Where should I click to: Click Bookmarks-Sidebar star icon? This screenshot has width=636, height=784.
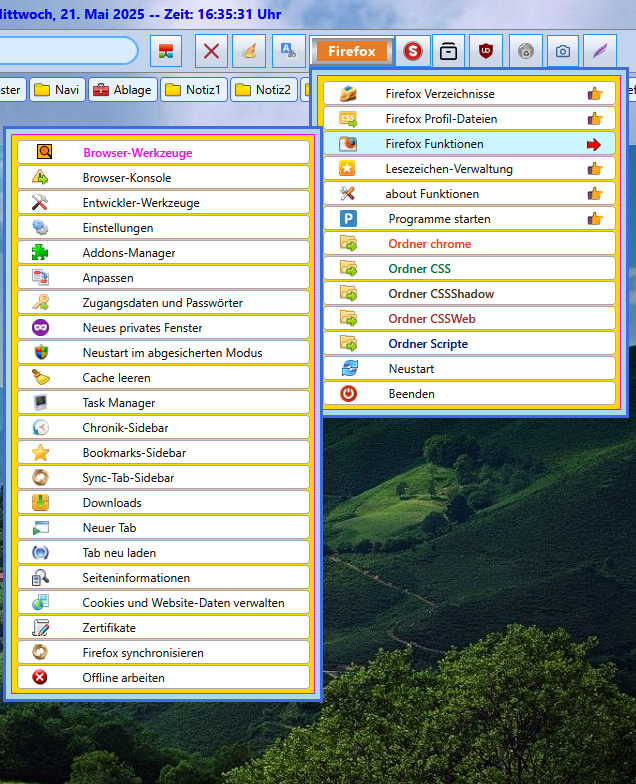(40, 452)
